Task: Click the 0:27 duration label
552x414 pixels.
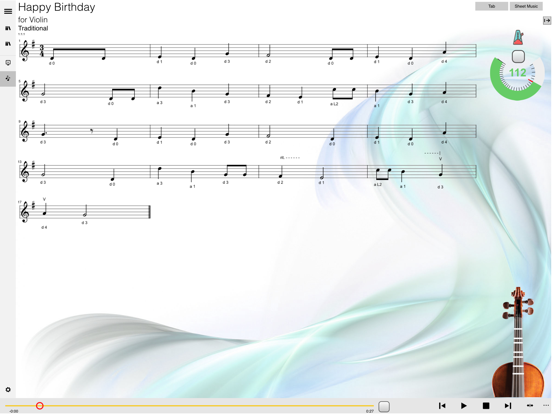Action: (x=370, y=411)
